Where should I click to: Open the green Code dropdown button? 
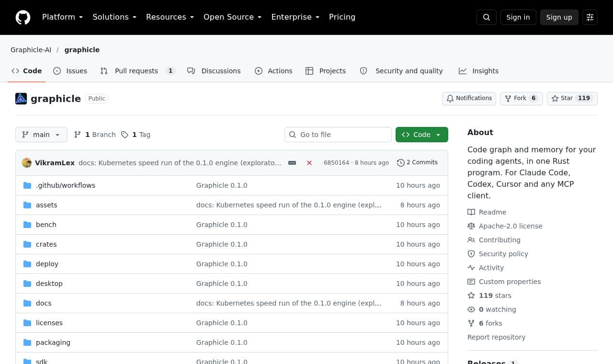tap(422, 135)
